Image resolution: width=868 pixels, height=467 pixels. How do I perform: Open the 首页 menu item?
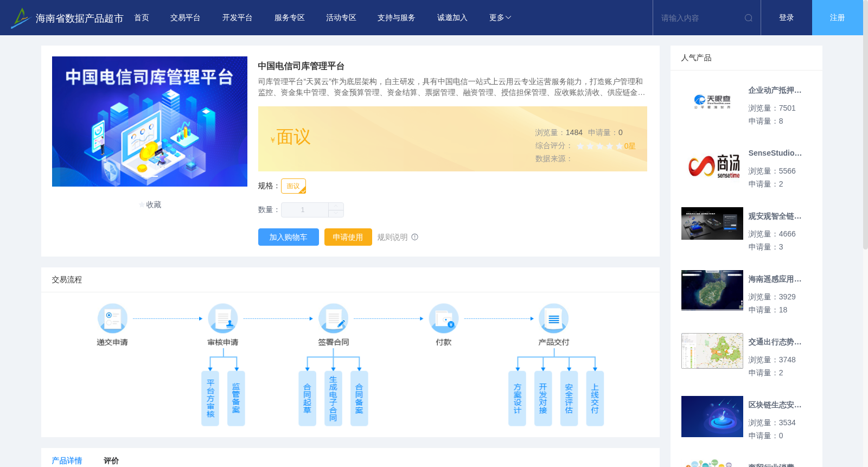pyautogui.click(x=142, y=18)
